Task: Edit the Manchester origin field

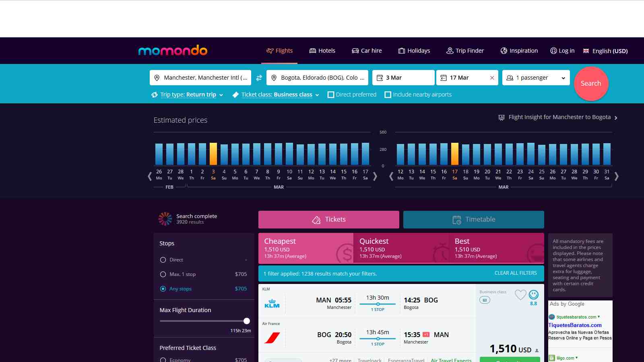Action: point(200,78)
